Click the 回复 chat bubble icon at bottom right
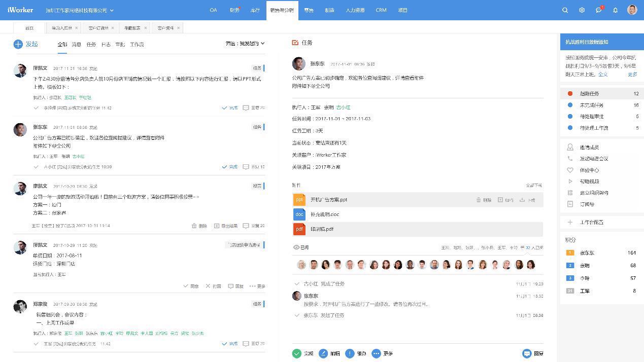Screen dimensions: 644x362 tap(527, 353)
